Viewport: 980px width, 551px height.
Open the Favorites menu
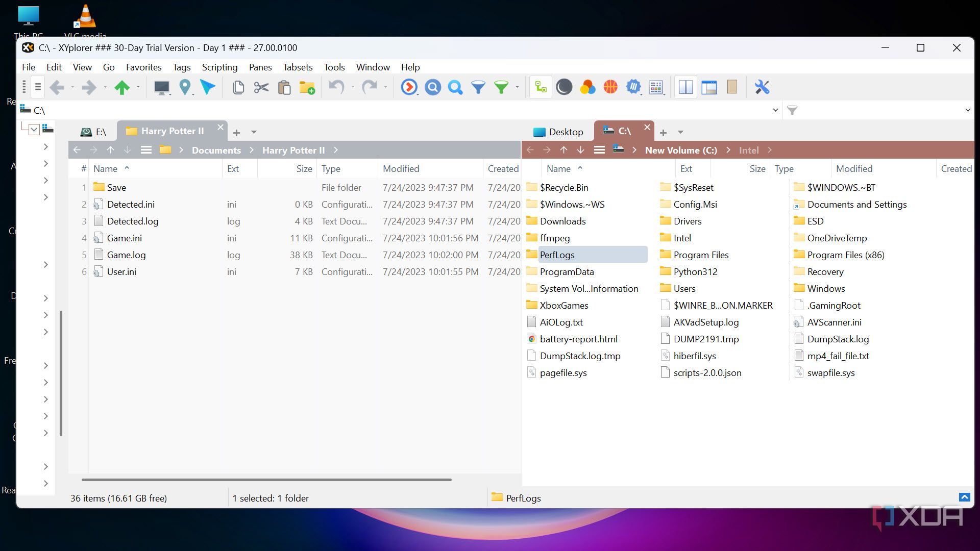144,67
